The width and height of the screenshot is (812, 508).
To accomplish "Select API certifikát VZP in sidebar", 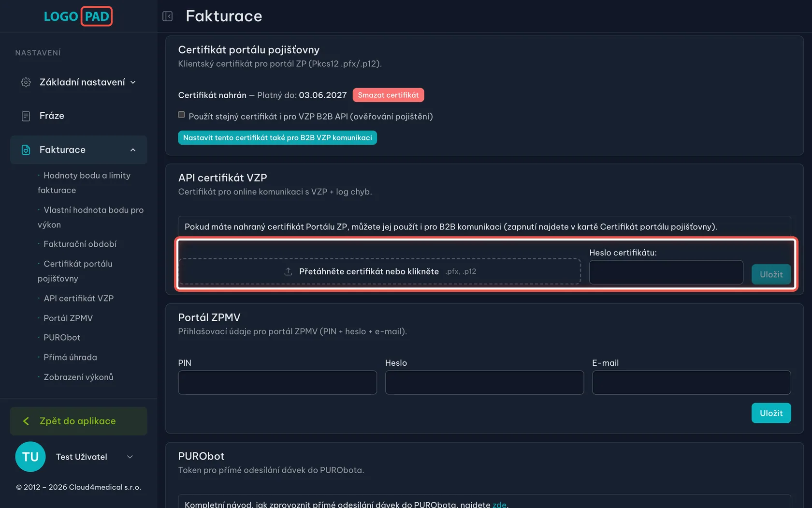I will click(78, 298).
